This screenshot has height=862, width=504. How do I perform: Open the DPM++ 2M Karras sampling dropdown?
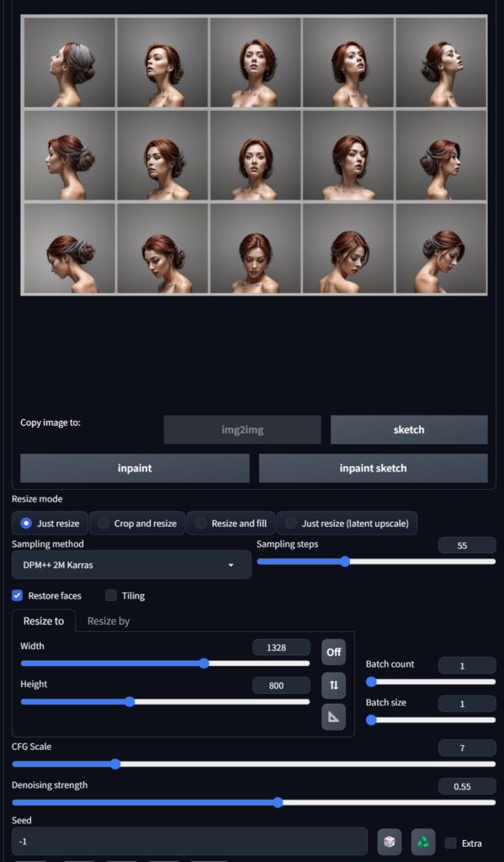pyautogui.click(x=131, y=565)
